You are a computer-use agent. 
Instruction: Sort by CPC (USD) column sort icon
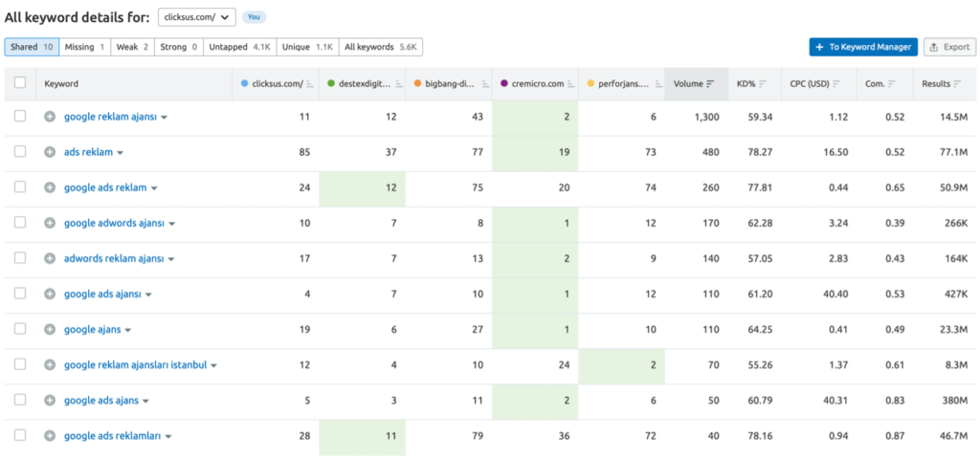836,84
